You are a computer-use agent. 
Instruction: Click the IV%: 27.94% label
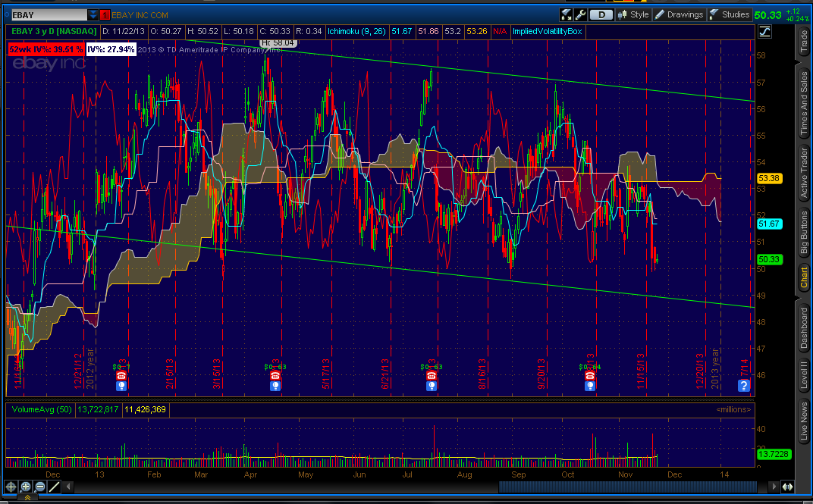coord(111,49)
